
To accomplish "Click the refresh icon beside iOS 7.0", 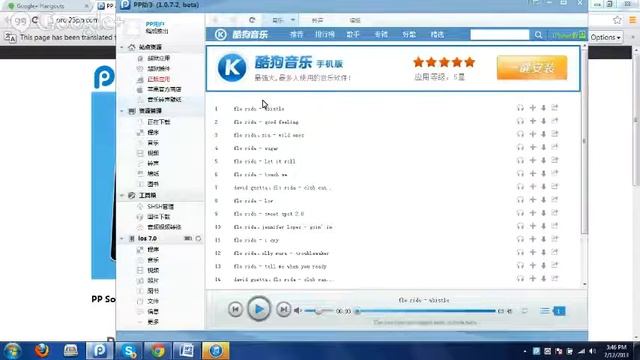I will click(x=198, y=238).
